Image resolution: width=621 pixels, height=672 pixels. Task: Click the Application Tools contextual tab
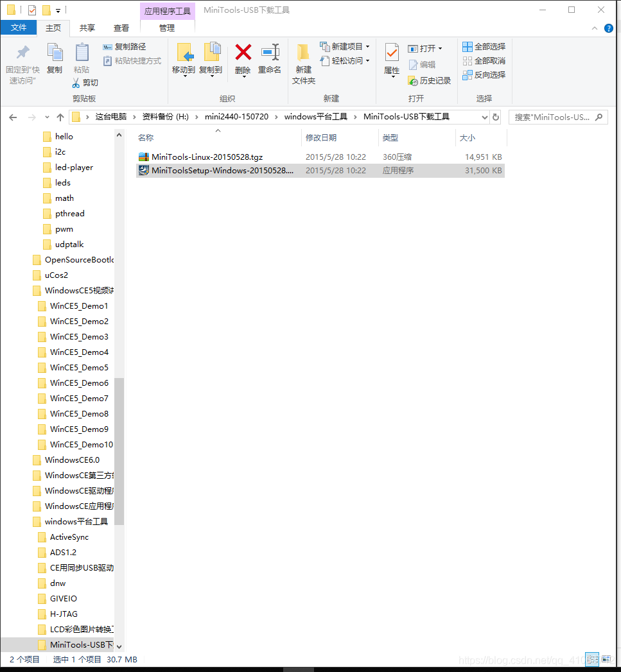point(167,11)
